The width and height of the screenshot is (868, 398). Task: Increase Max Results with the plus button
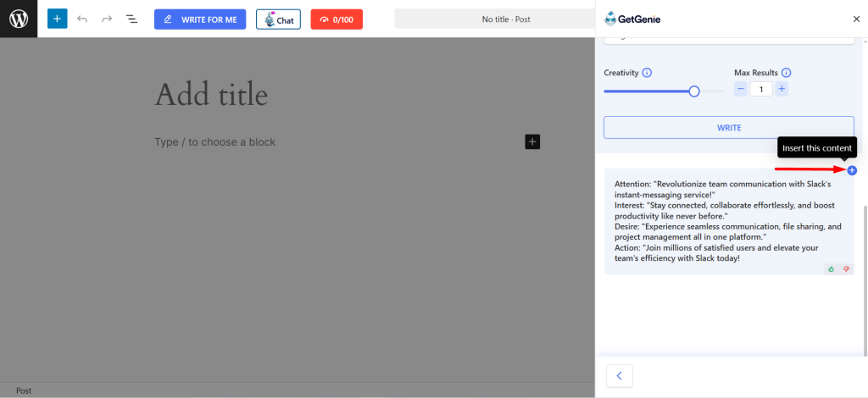(782, 88)
